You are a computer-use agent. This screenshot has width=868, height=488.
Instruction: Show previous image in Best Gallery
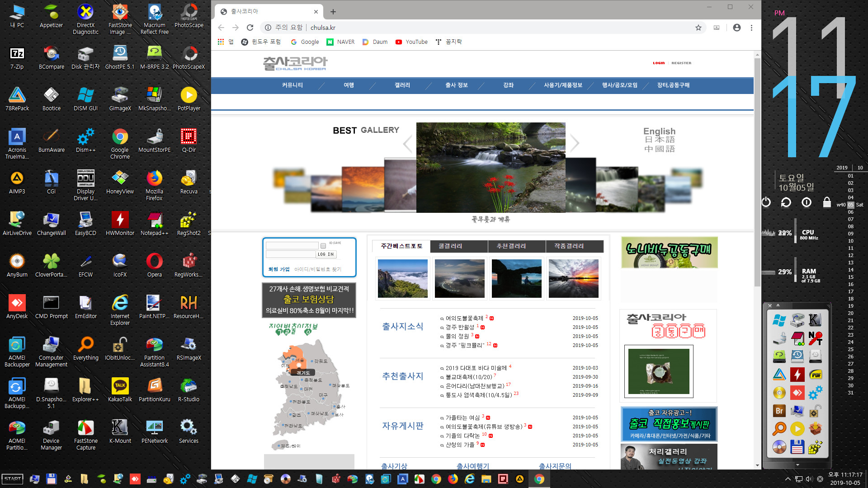(407, 144)
